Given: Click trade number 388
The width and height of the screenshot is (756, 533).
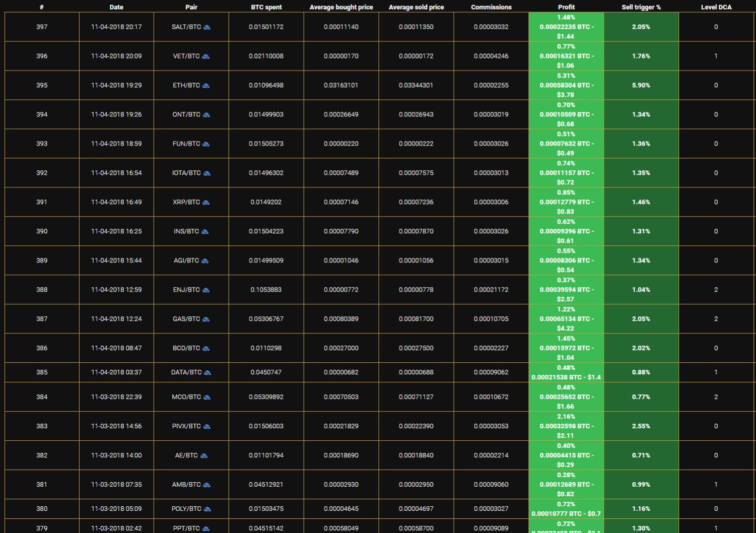Looking at the screenshot, I should click(x=42, y=290).
